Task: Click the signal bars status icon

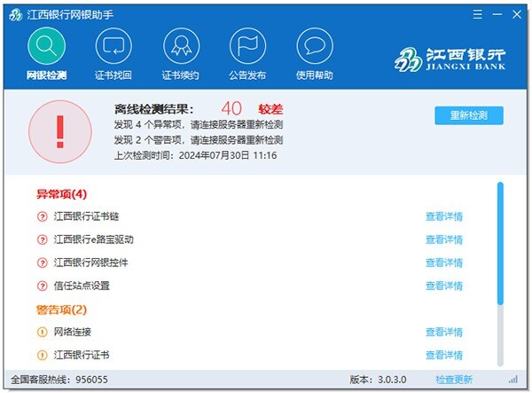Action: pos(513,379)
